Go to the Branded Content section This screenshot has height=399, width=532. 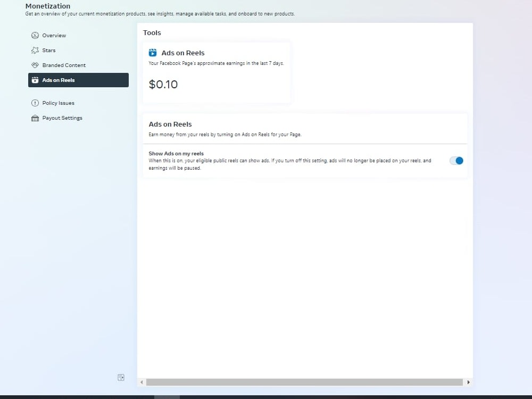pos(78,65)
